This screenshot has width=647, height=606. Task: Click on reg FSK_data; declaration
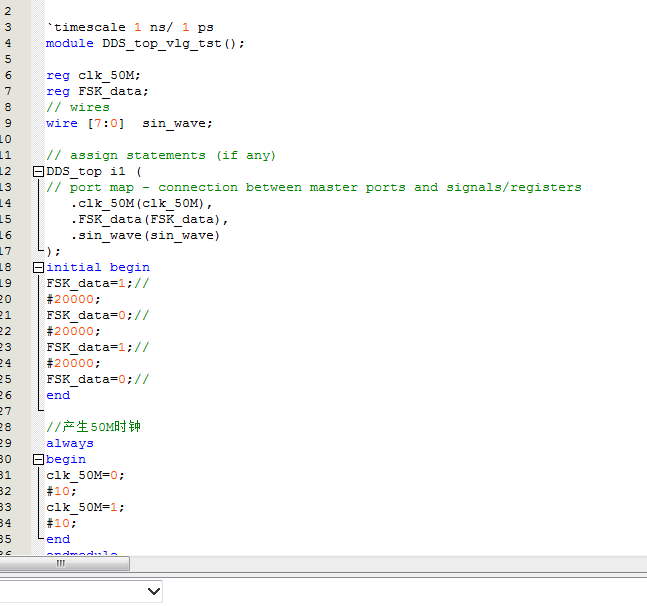click(97, 91)
